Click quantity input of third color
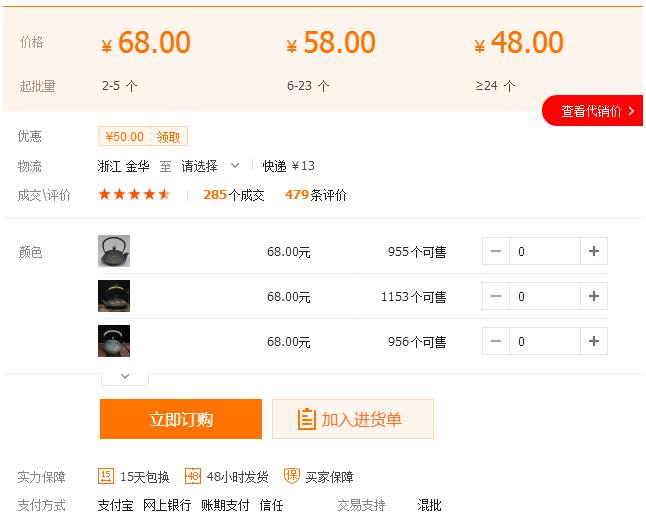Viewport: 646px width, 531px height. tap(544, 341)
